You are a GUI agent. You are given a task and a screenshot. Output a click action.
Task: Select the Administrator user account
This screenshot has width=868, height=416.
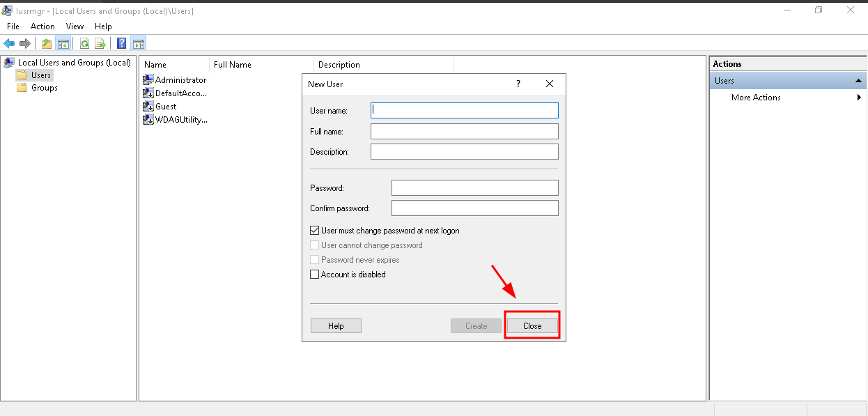180,80
